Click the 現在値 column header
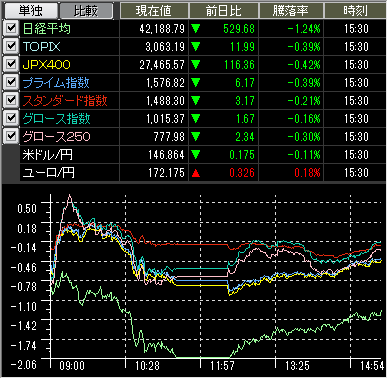 [154, 11]
